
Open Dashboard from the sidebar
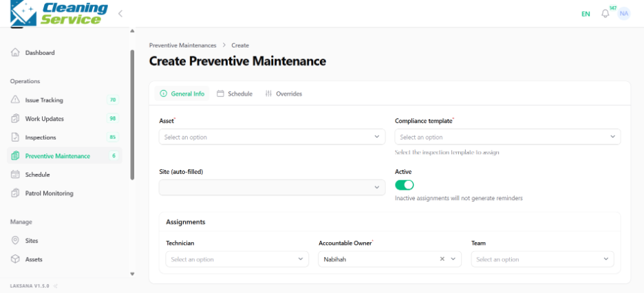65,52
